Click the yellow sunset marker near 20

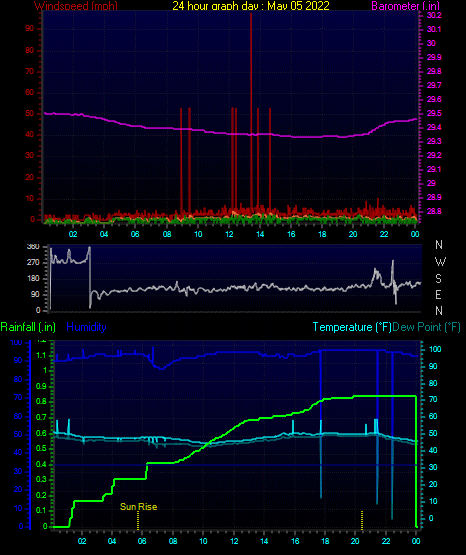tap(362, 520)
